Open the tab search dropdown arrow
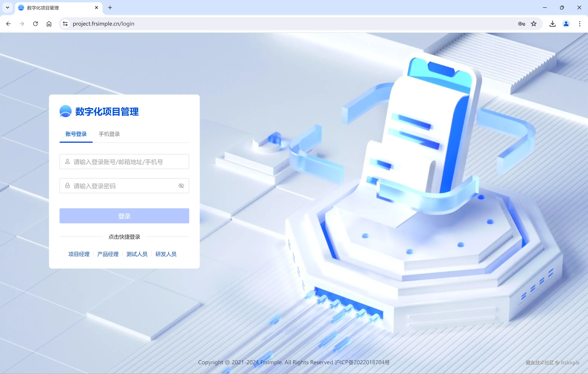588x374 pixels. [7, 8]
